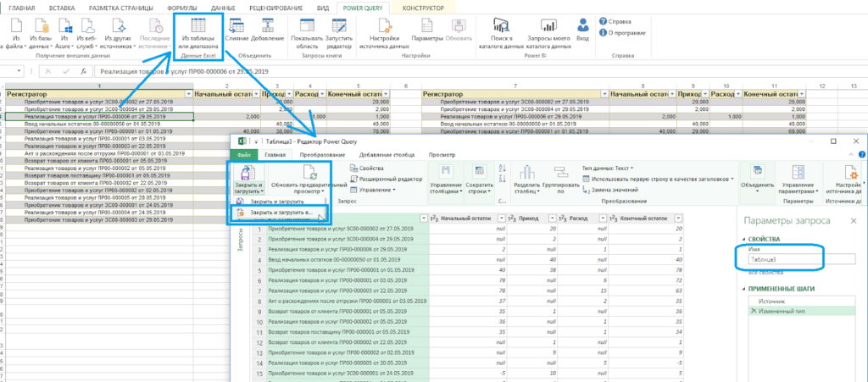
Task: Click the 'Слияние' merge queries icon
Action: (237, 30)
